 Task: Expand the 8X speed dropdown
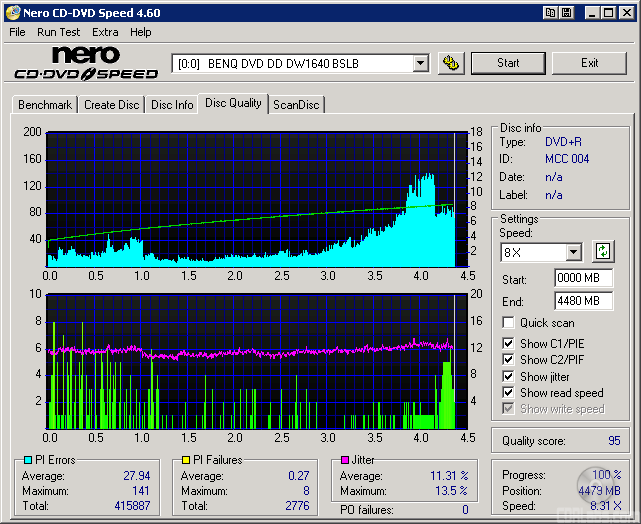point(573,252)
